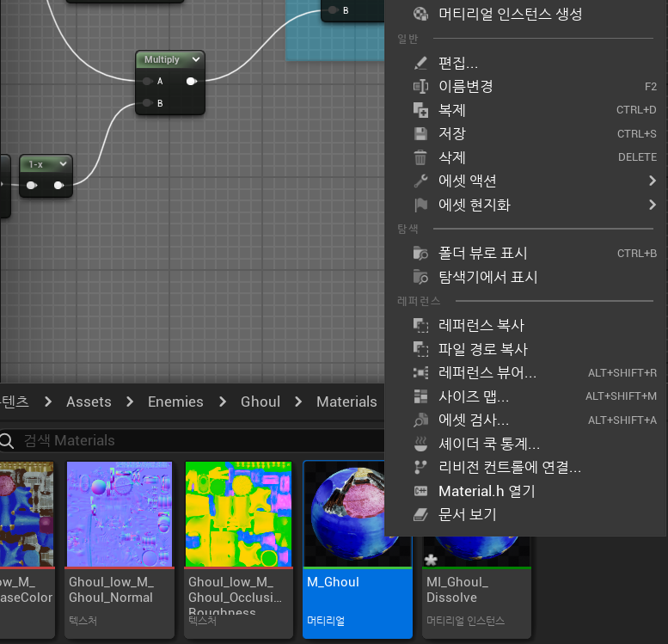Click the material instance creation sphere icon
Screen dimensions: 668x644
coord(420,14)
